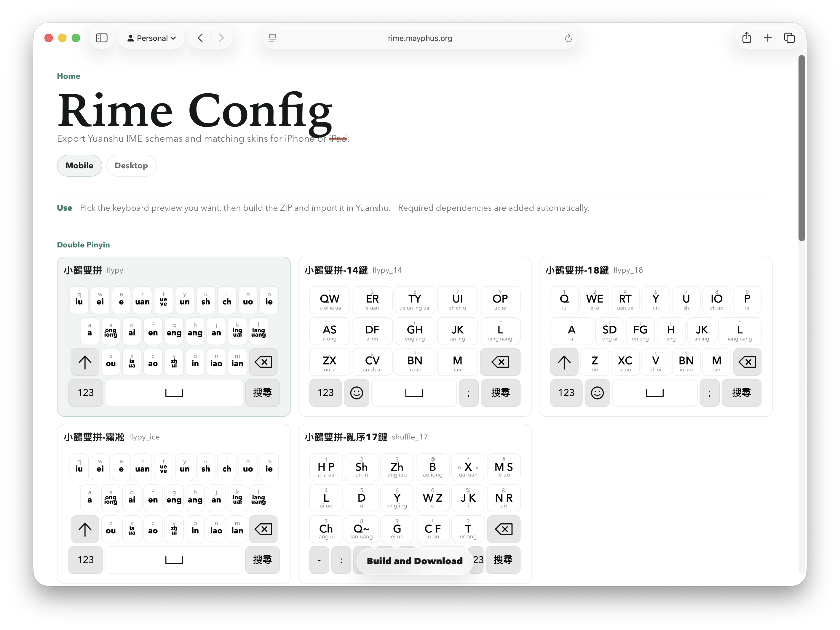Click the emoji key in flypy_14 keyboard

tap(357, 393)
